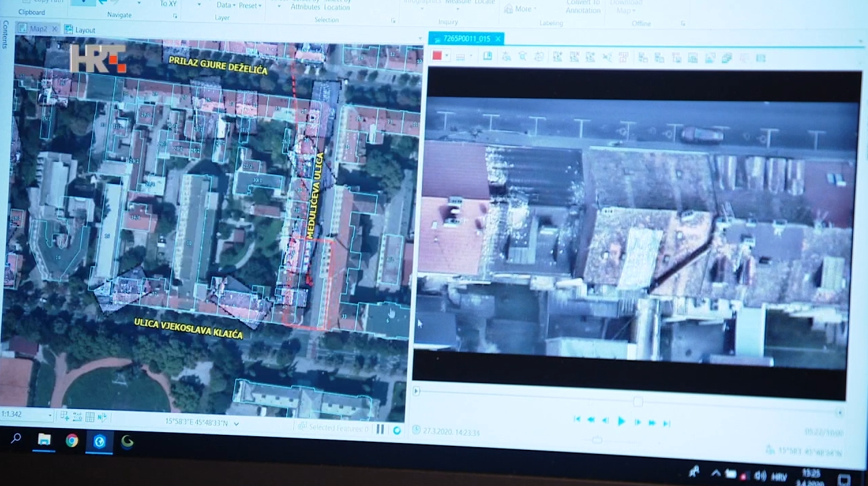Click the frame grid icon in video toolbar
This screenshot has width=868, height=486.
click(x=623, y=58)
